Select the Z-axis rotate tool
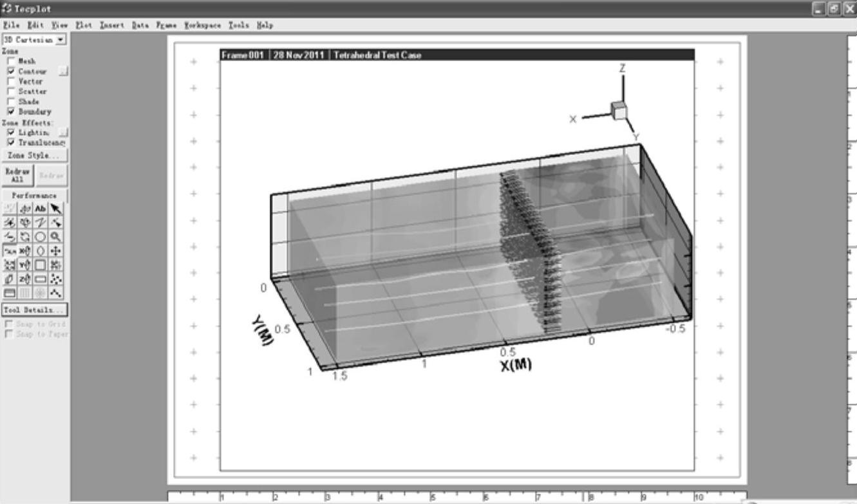 (x=24, y=279)
